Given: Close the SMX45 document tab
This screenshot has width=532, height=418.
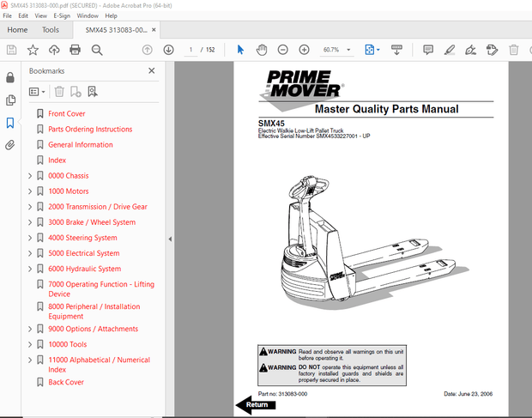Looking at the screenshot, I should 154,30.
